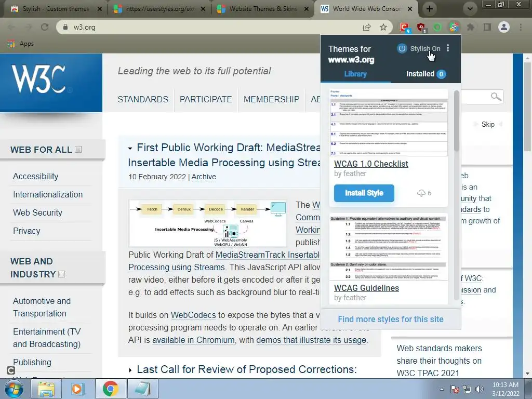Open the Internationalization sidebar link
This screenshot has height=399, width=532.
click(x=48, y=194)
